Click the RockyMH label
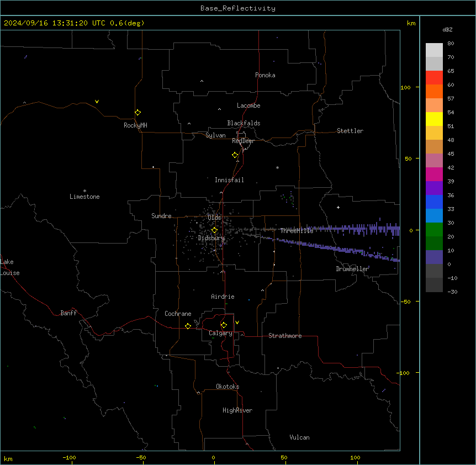This screenshot has width=476, height=465. [135, 125]
